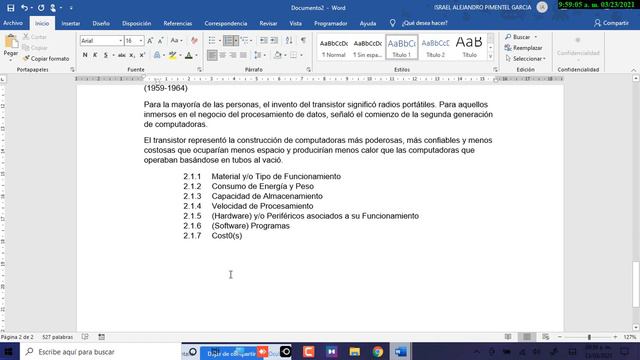Open the borders dropdown
This screenshot has width=640, height=360.
pos(301,55)
